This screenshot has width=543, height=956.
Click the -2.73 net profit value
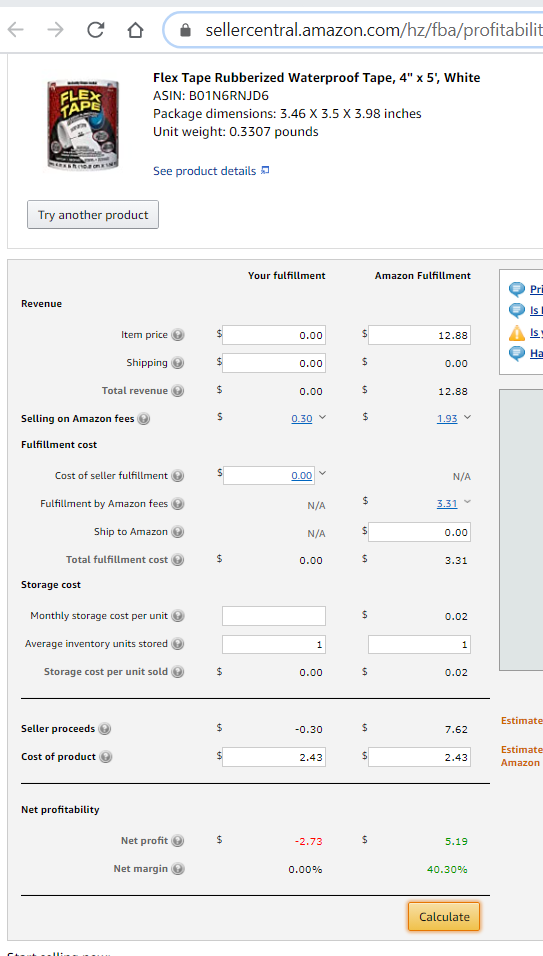pos(308,841)
